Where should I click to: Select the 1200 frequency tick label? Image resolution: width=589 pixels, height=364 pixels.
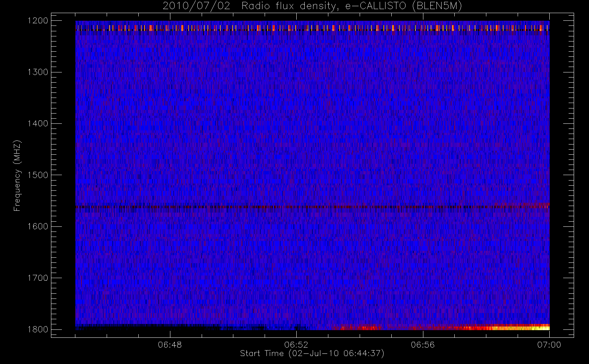(38, 21)
